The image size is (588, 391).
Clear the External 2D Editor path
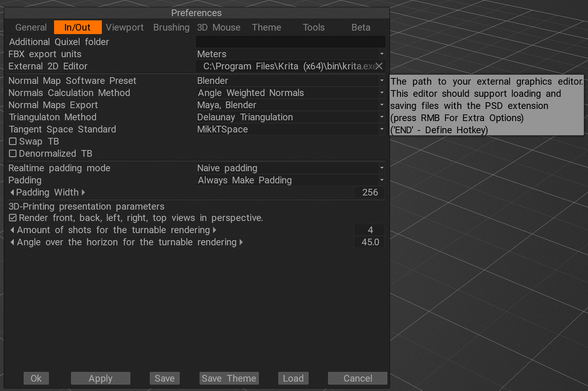(379, 66)
